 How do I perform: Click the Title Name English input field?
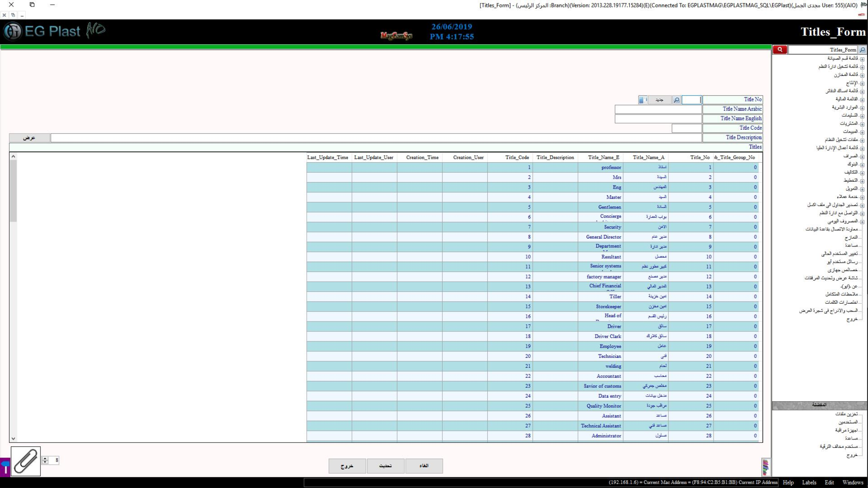click(x=658, y=119)
